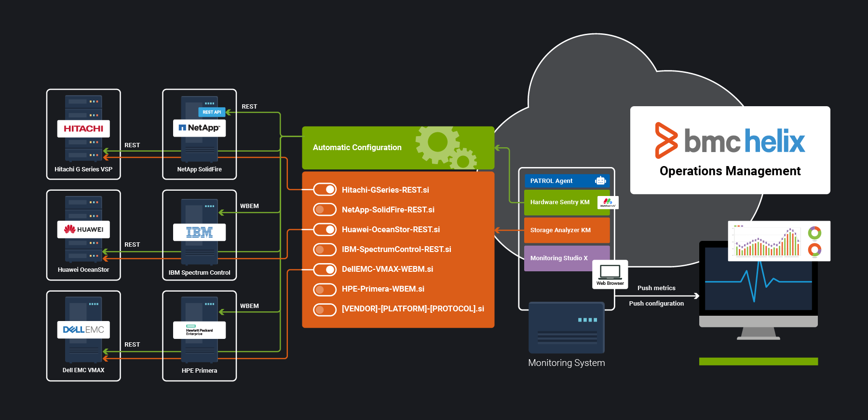Enable the NetApp-SolidFire-REST.si toggle

(x=325, y=210)
